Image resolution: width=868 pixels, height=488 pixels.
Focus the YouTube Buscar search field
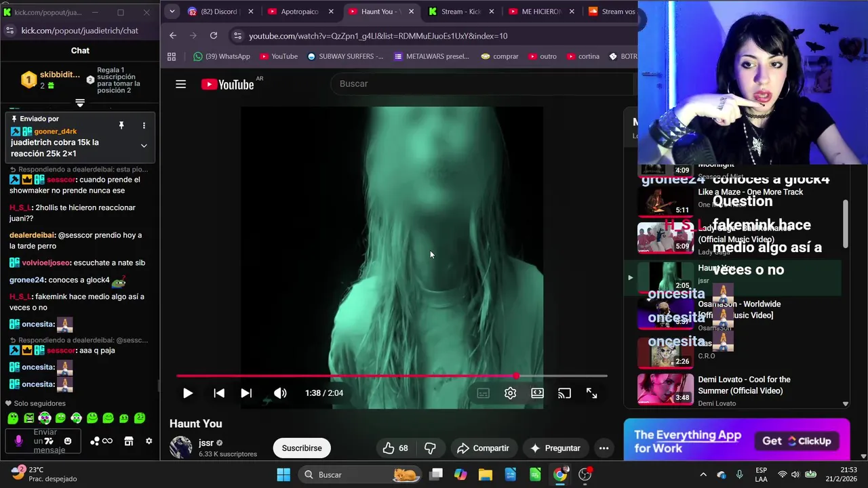click(x=481, y=83)
